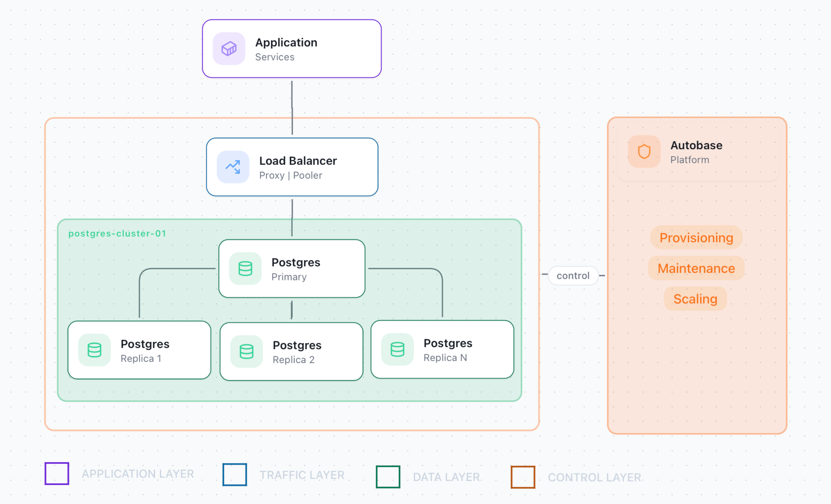
Task: Click the Maintenance tag
Action: [696, 268]
